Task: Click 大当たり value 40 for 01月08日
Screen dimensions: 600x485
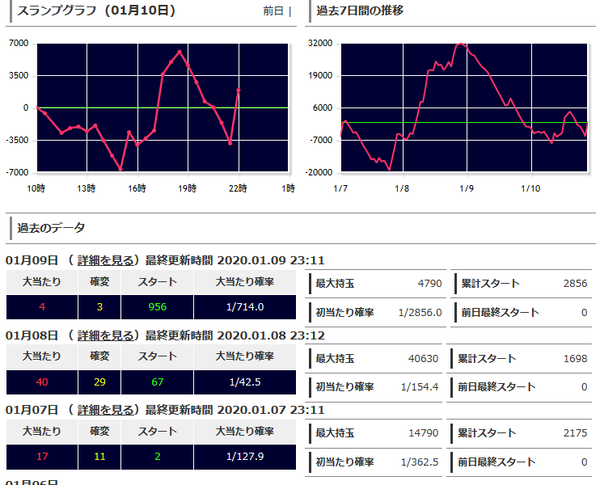Action: coord(42,382)
